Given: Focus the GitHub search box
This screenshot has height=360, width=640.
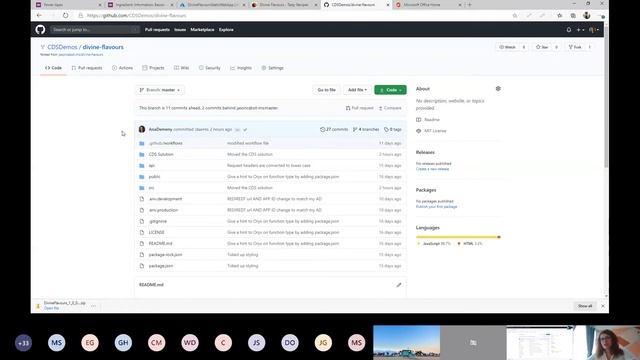Looking at the screenshot, I should pyautogui.click(x=94, y=30).
